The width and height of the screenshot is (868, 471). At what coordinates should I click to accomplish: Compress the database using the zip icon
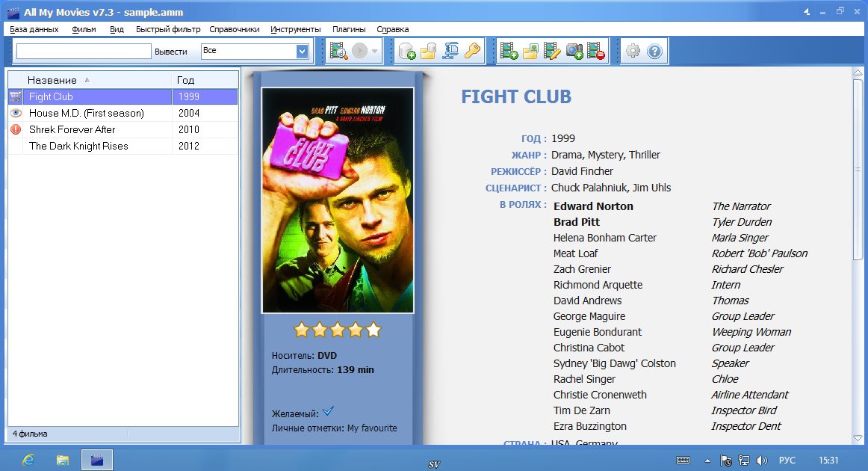[450, 51]
